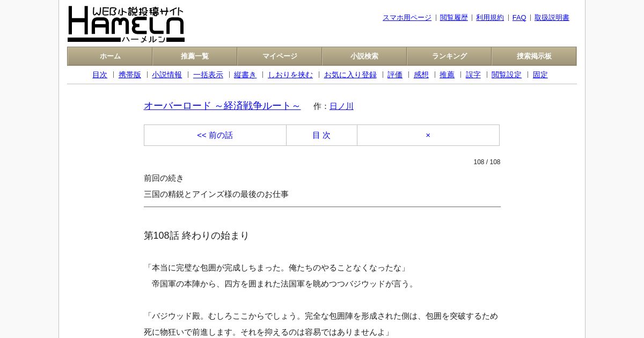Open the 利用規約 terms link
Viewport: 644px width, 338px height.
coord(490,18)
